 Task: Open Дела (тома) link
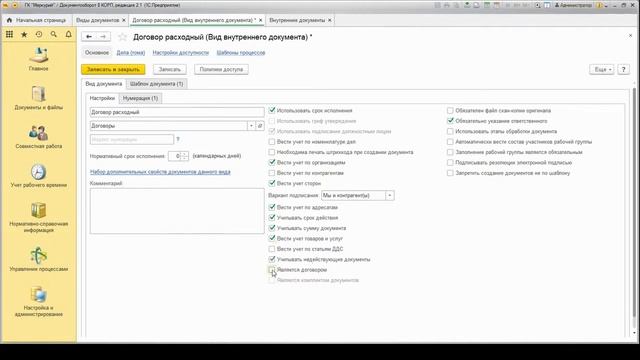tap(131, 53)
